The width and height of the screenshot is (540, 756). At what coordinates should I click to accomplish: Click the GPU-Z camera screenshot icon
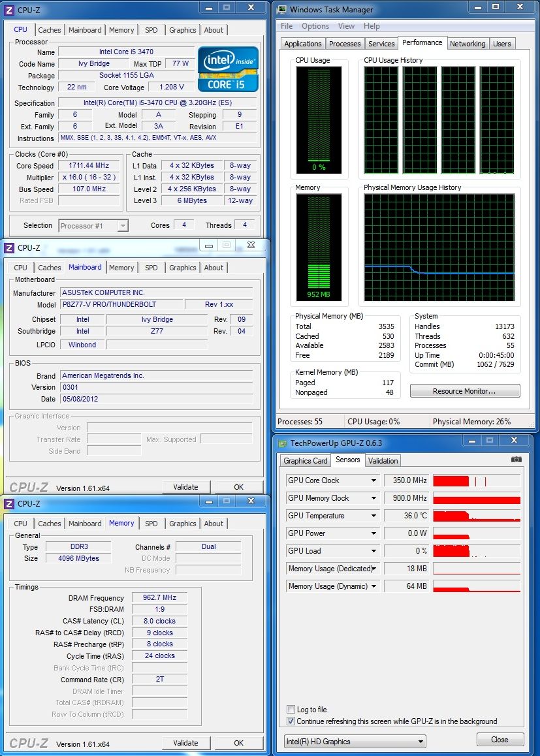[516, 460]
